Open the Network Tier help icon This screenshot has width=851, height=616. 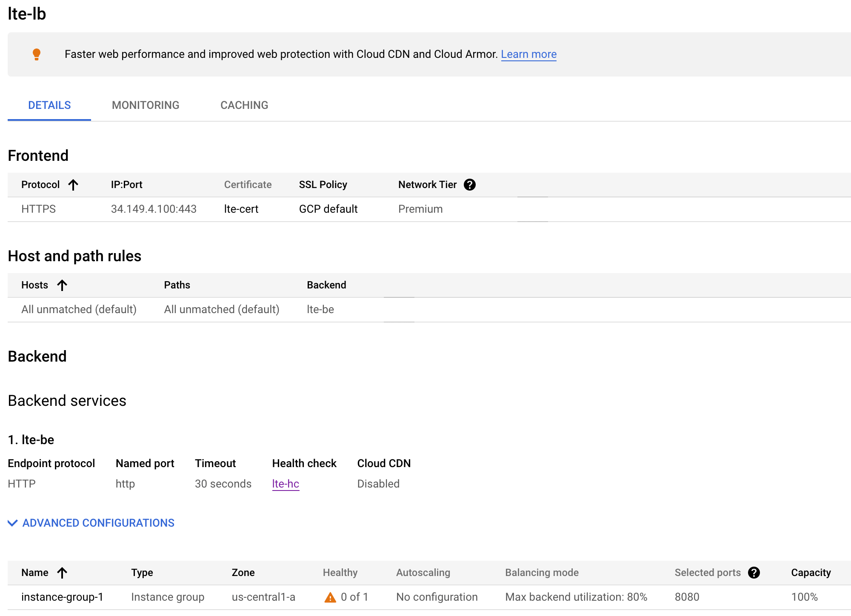[x=470, y=184]
